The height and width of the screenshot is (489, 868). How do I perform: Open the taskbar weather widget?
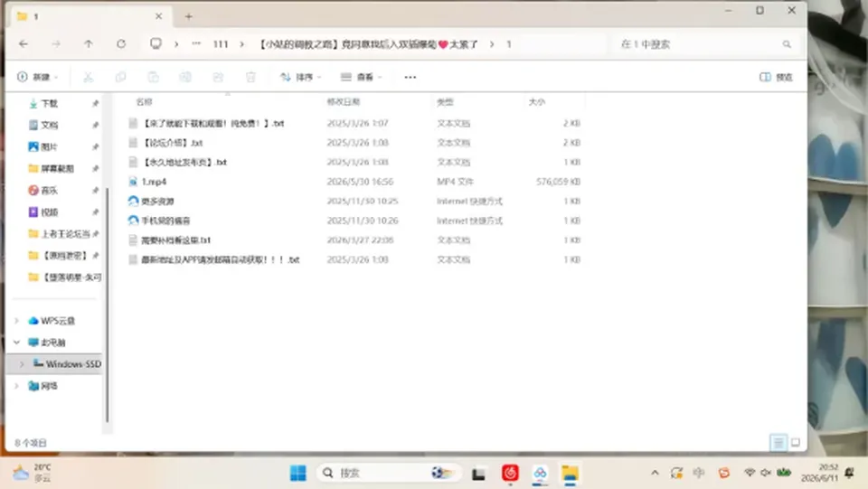click(33, 473)
